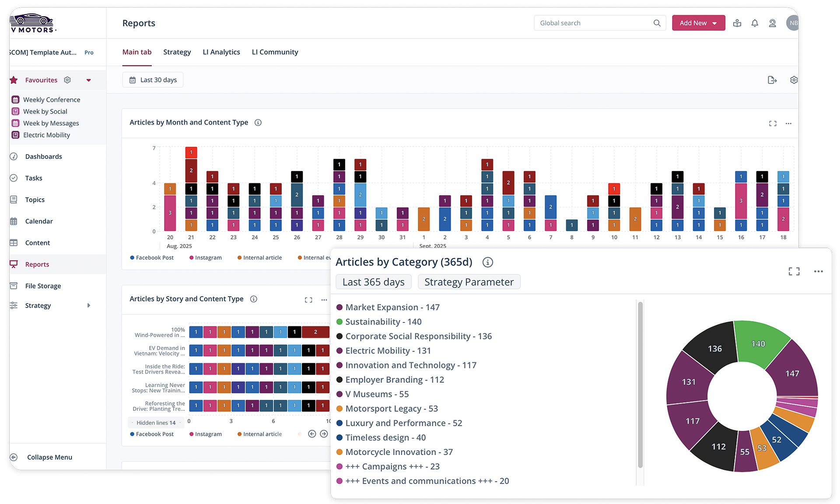Open the Add New dropdown

(698, 23)
